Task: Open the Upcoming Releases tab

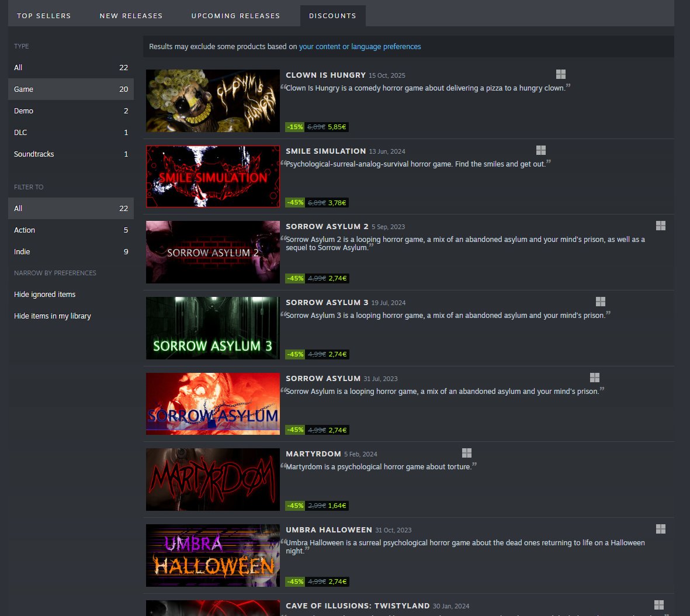Action: click(x=235, y=16)
